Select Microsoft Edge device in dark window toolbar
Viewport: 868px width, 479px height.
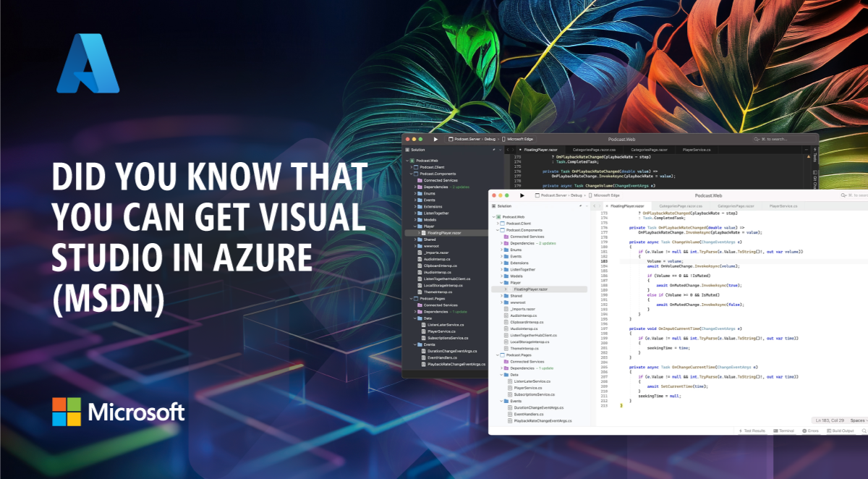pos(519,139)
